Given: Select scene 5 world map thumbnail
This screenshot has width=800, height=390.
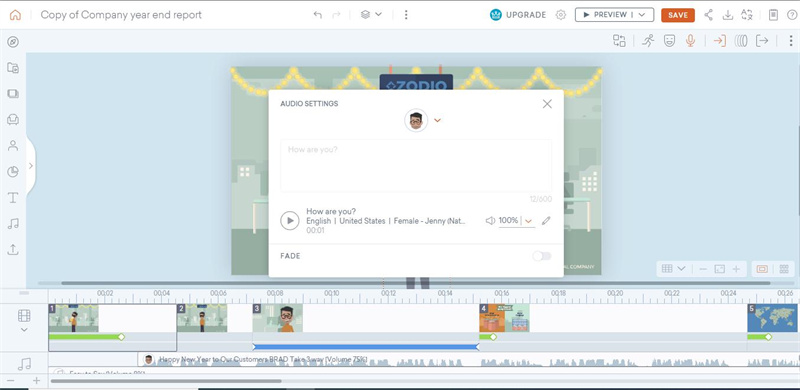Looking at the screenshot, I should point(772,318).
